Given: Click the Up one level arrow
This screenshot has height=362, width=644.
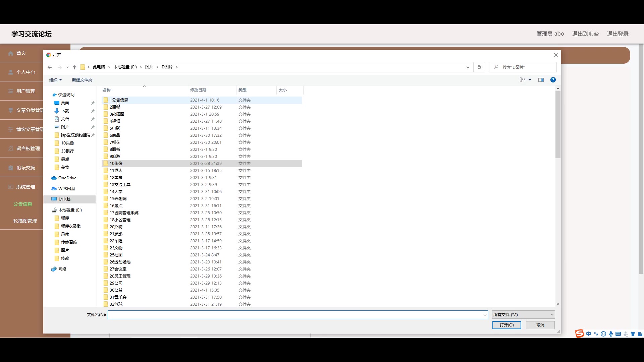Looking at the screenshot, I should coord(74,67).
